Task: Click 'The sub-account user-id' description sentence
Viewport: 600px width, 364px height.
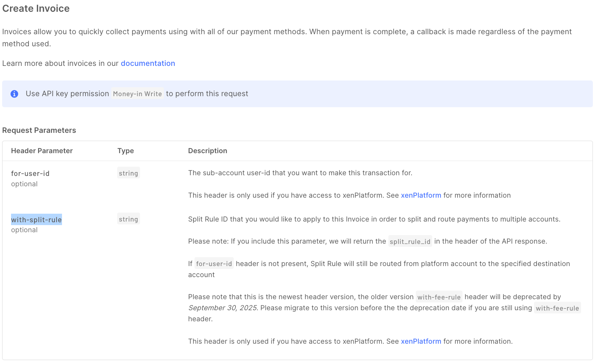Action: (x=300, y=173)
